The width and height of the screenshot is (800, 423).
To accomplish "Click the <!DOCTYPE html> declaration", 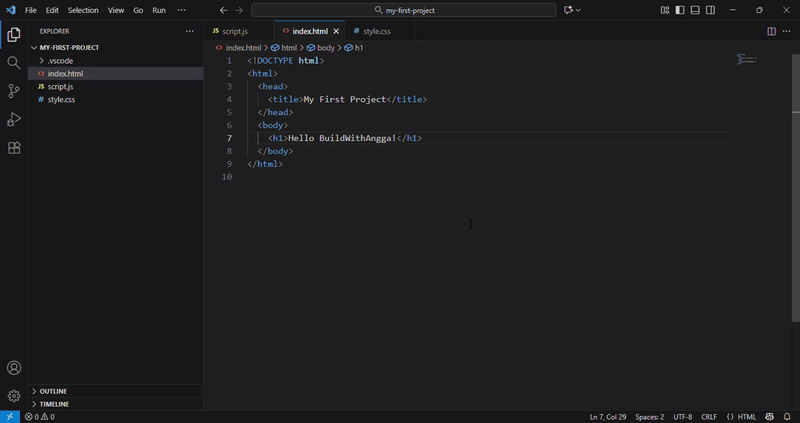I will click(x=286, y=61).
